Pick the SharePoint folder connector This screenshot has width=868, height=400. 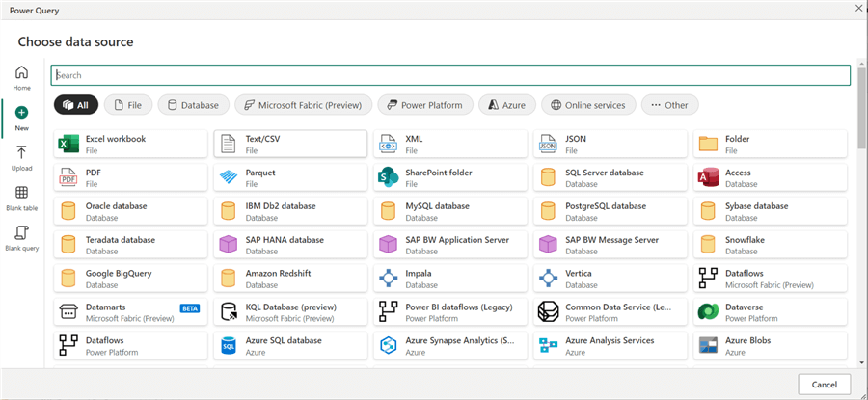[x=450, y=177]
